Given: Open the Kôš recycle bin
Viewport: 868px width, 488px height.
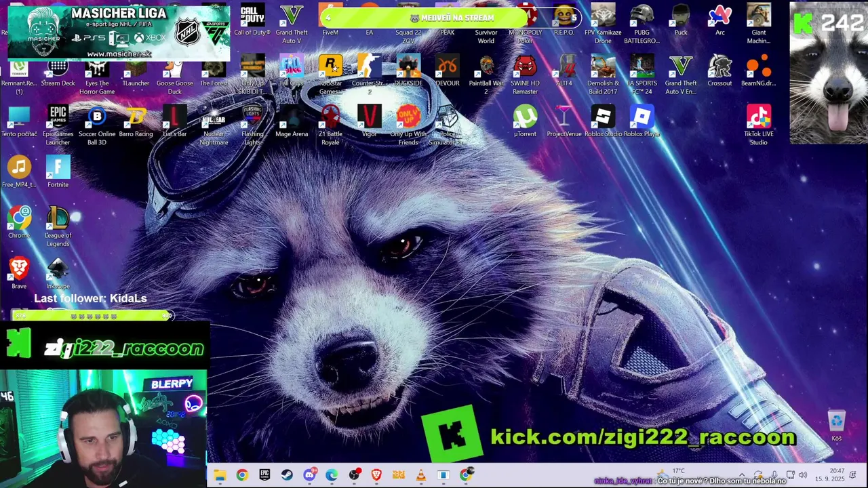Looking at the screenshot, I should (x=836, y=426).
